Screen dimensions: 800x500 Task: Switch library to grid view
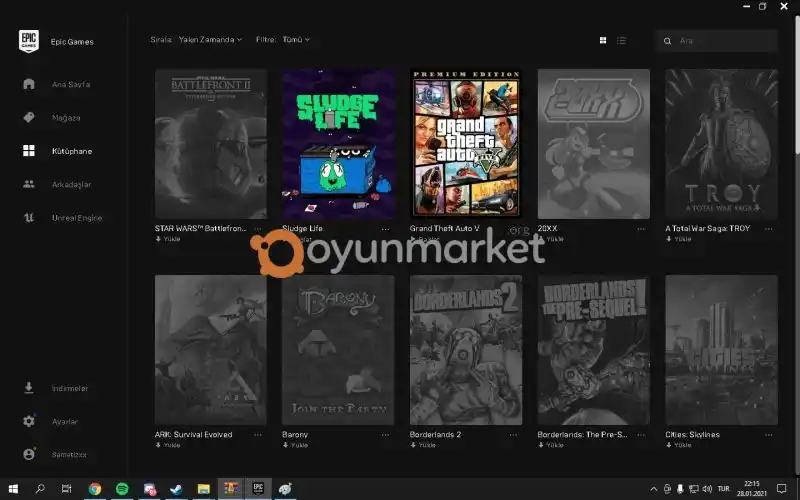pos(603,40)
